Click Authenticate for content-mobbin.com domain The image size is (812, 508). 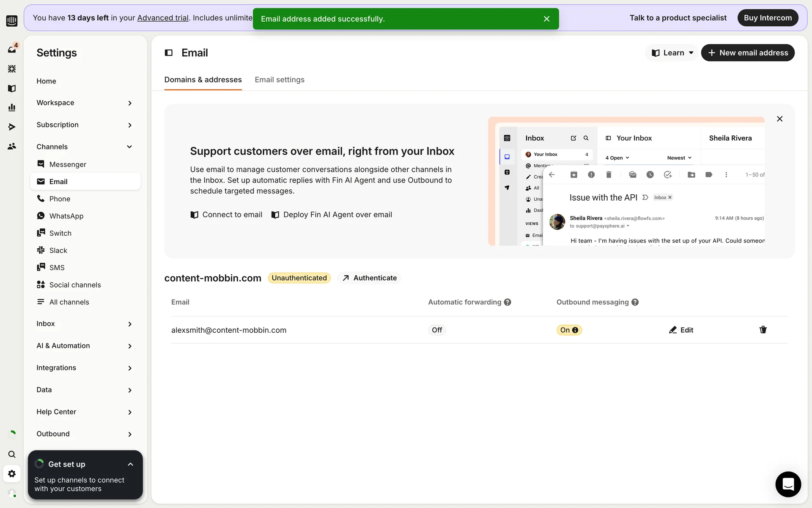369,278
